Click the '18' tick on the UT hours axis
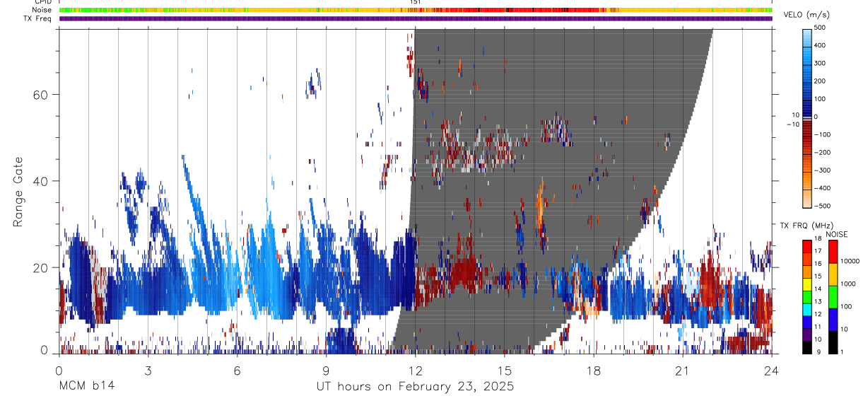 (594, 370)
